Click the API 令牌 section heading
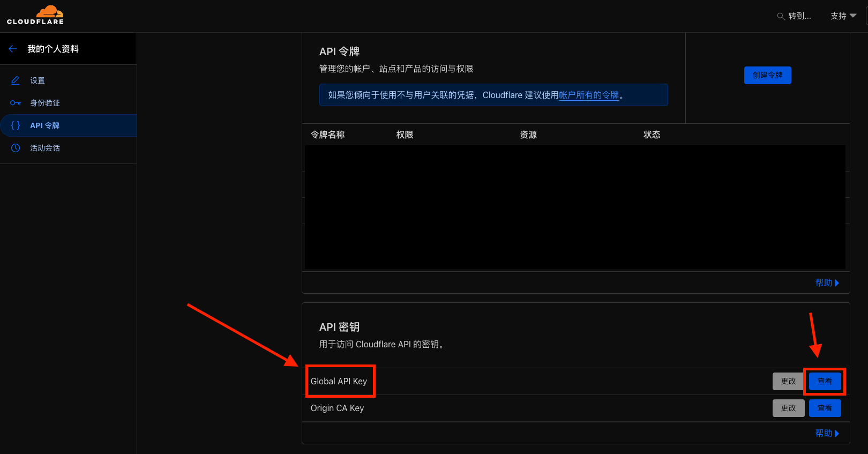Image resolution: width=868 pixels, height=454 pixels. coord(339,51)
